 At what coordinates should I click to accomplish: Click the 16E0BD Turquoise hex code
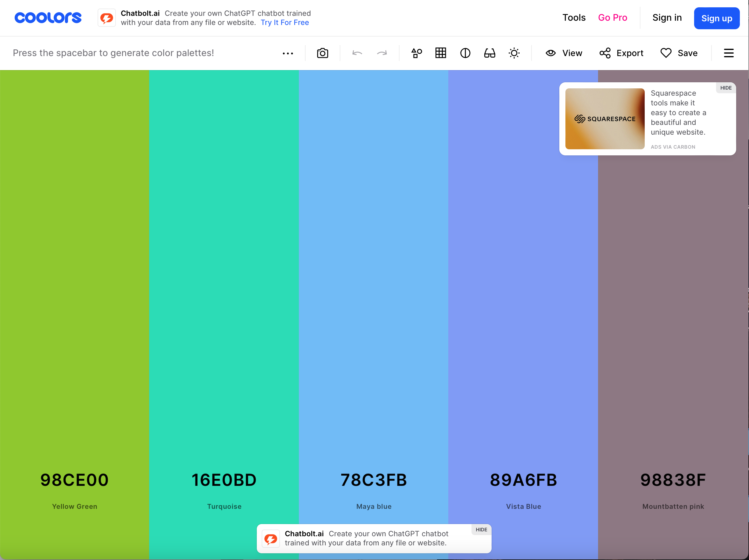pyautogui.click(x=224, y=480)
